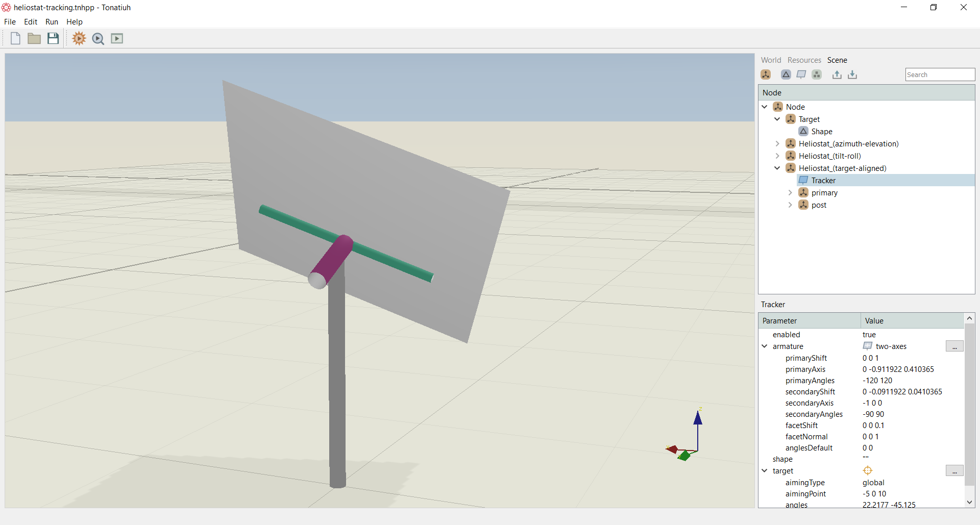
Task: Click the anglesDefault parameter row
Action: pos(861,448)
